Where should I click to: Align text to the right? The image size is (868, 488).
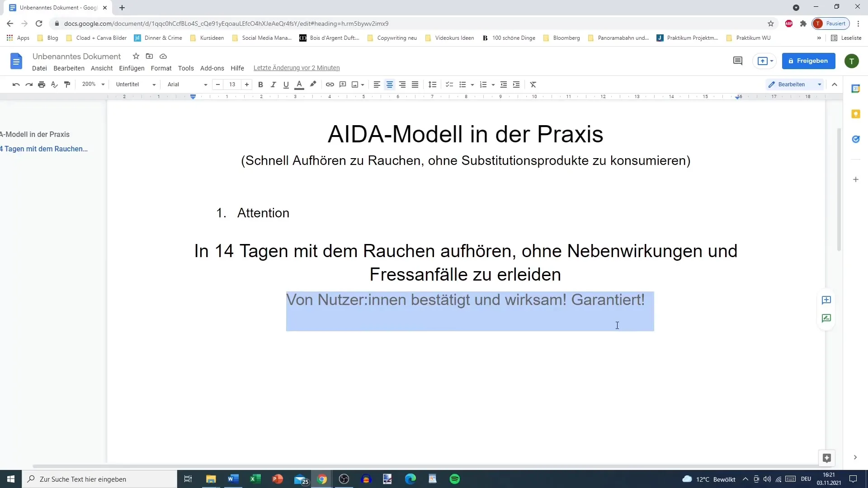[402, 84]
